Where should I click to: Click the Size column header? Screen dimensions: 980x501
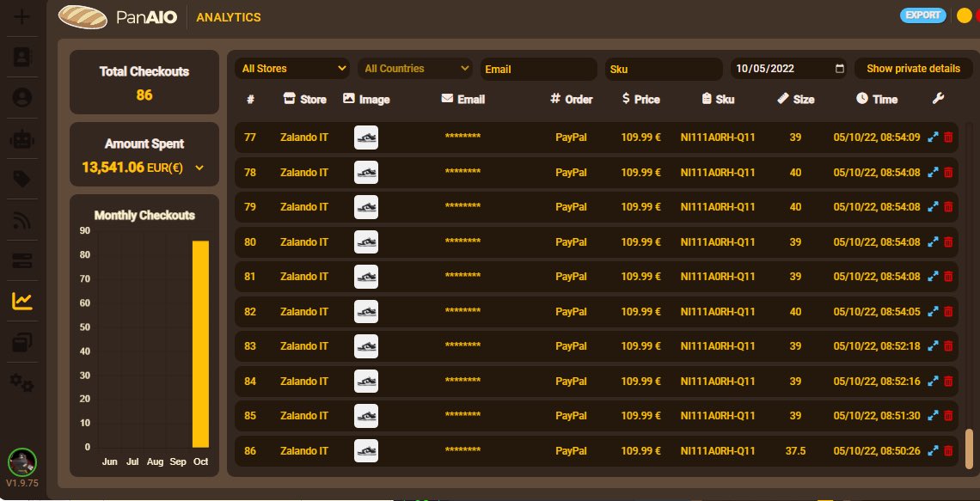click(796, 100)
